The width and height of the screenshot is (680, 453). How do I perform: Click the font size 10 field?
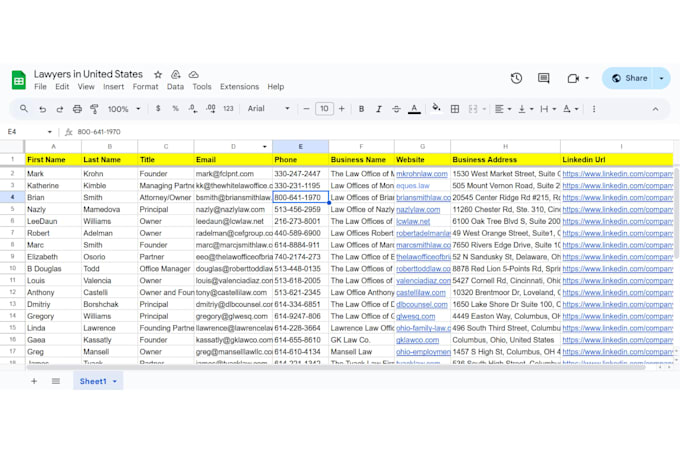pos(324,109)
